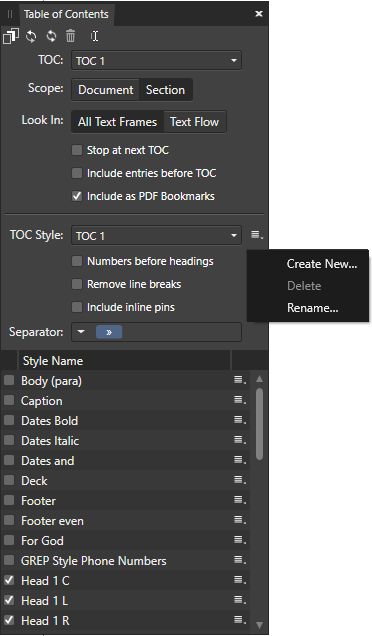Click the Insert table of contents icon
372x636 pixels.
point(11,37)
